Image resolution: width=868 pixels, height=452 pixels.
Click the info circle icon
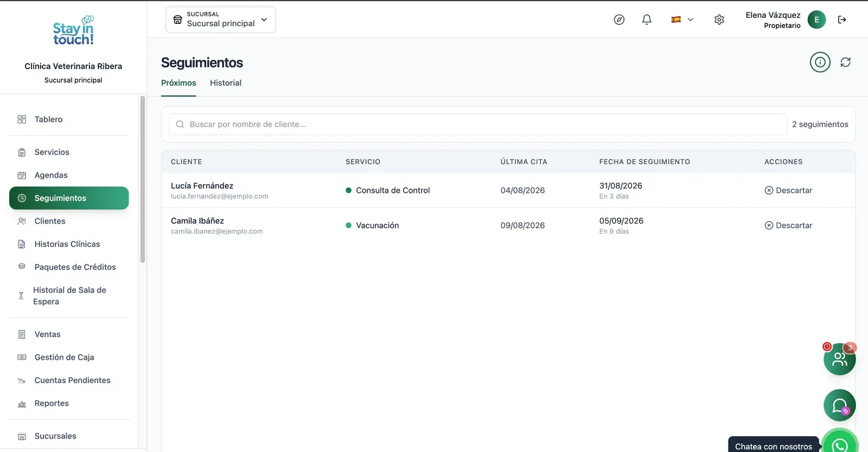pos(820,62)
